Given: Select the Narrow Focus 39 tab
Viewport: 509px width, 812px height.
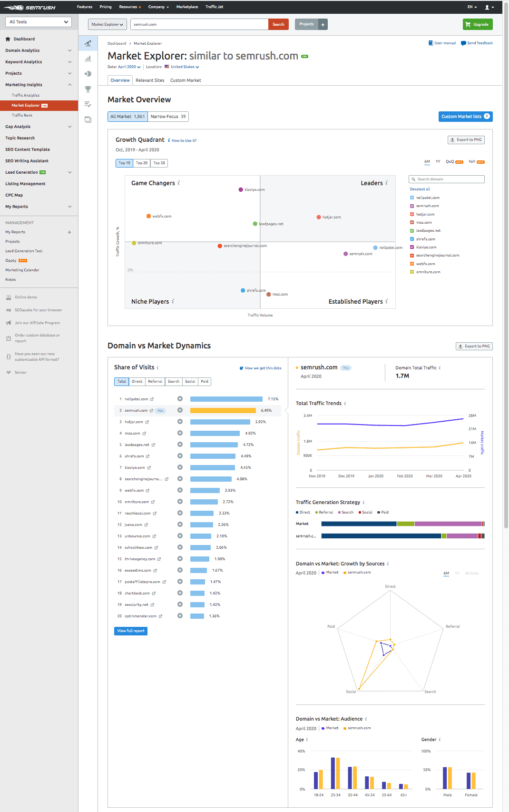Looking at the screenshot, I should coord(168,117).
